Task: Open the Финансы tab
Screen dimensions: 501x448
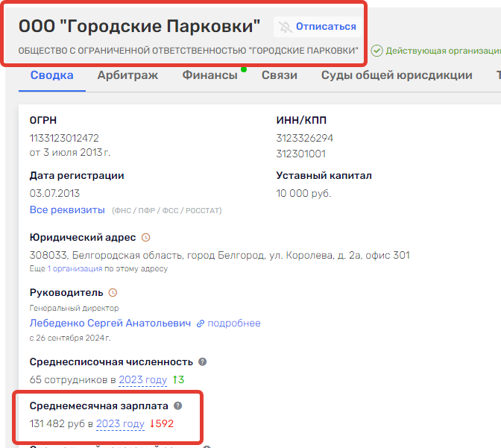Action: click(x=210, y=75)
